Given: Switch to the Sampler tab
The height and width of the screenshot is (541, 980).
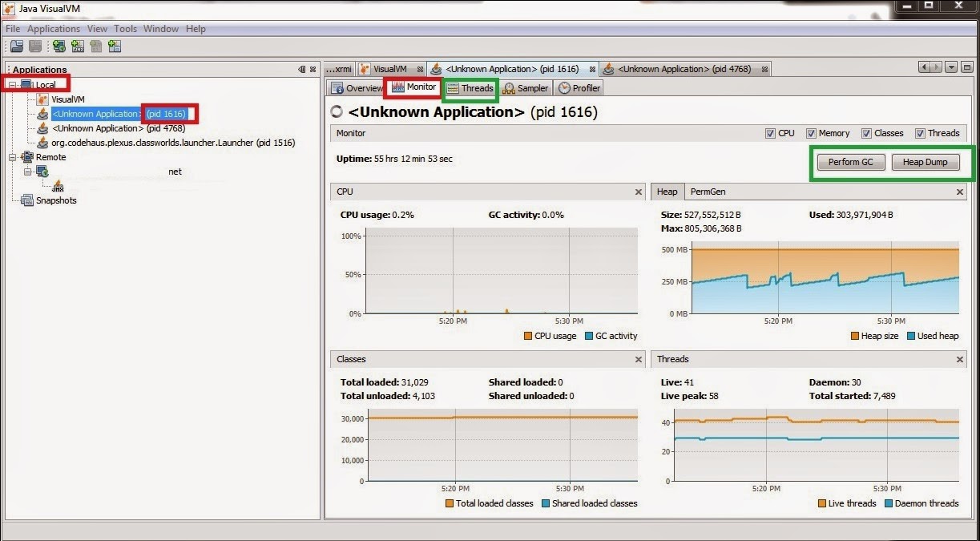Looking at the screenshot, I should (526, 88).
